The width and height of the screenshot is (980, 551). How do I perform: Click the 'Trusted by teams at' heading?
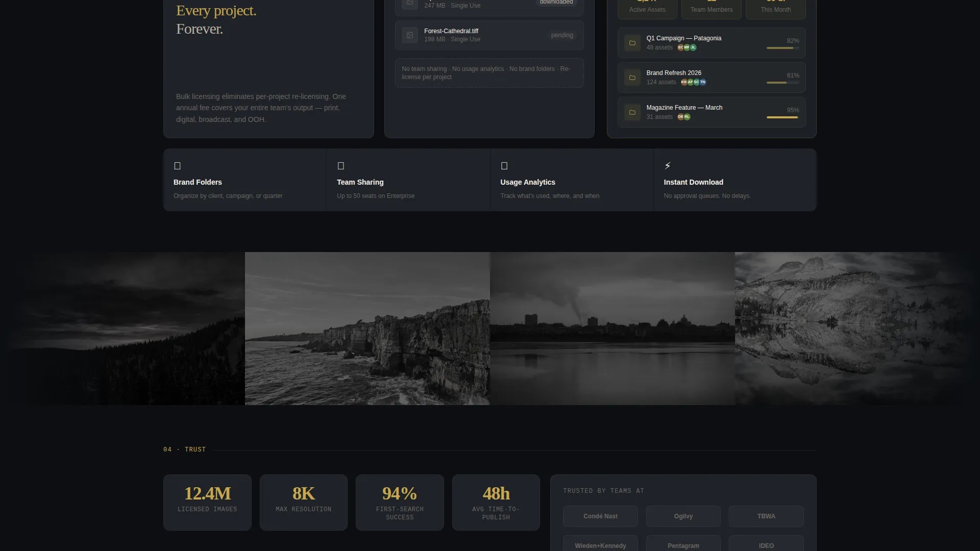point(603,491)
